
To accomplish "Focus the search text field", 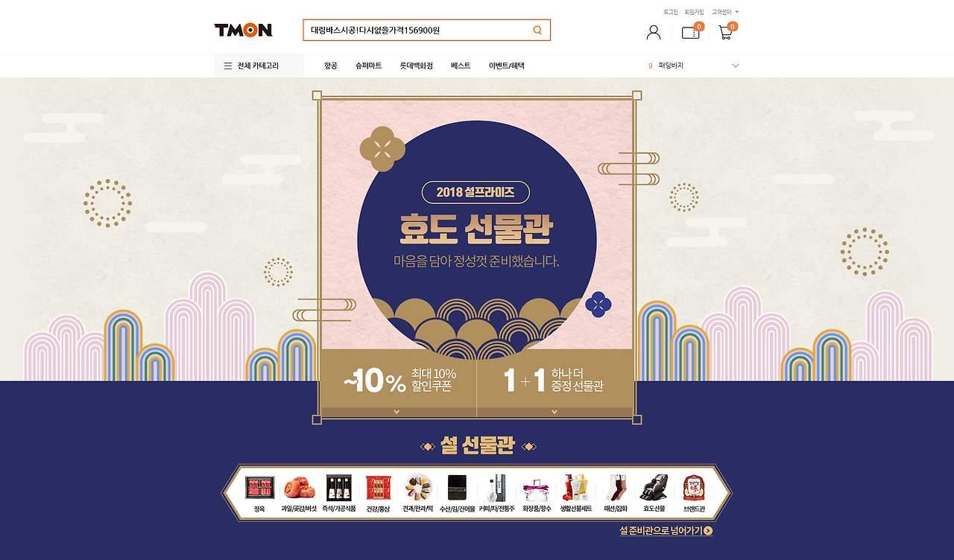I will pyautogui.click(x=417, y=31).
